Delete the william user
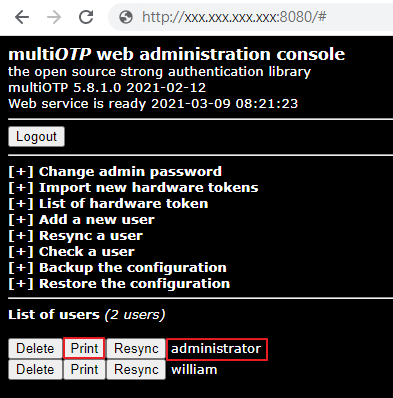393x398 pixels. point(35,370)
